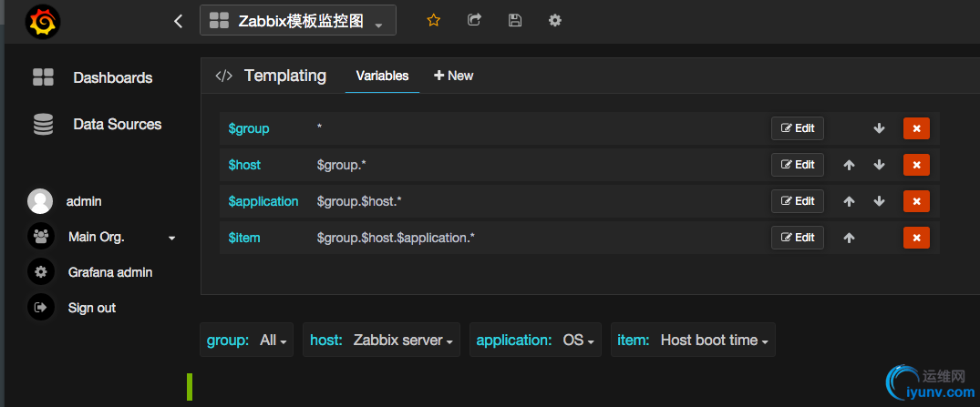Open the New variable tab
The image size is (980, 407).
(x=453, y=76)
